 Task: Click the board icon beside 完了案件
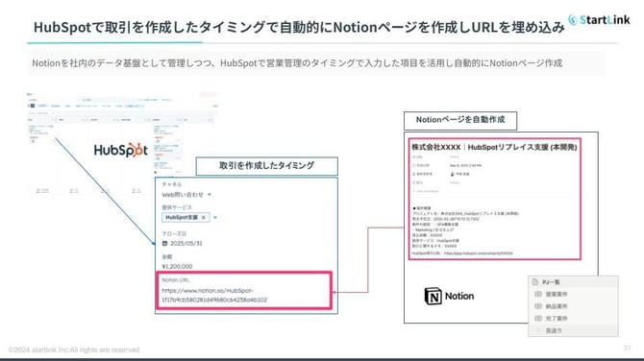[x=538, y=319]
